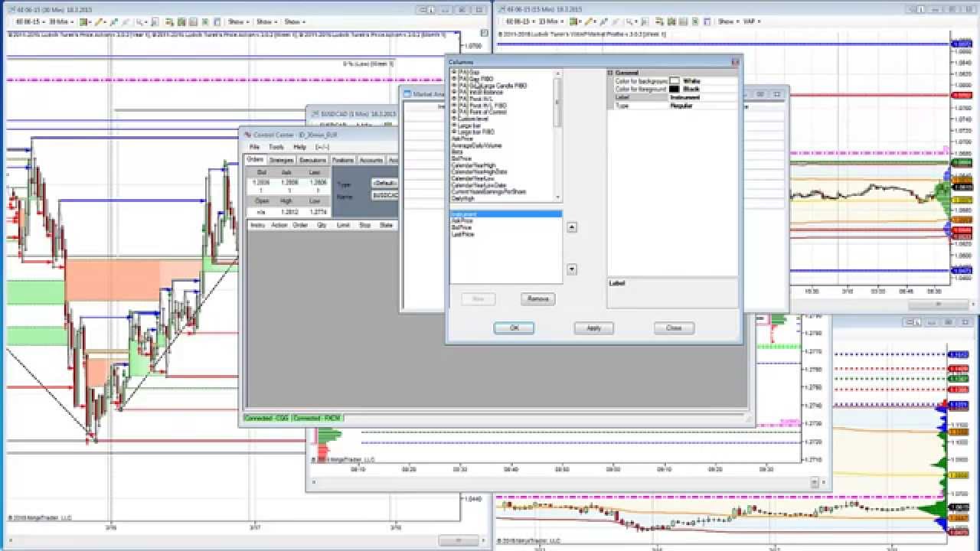
Task: Expand [PA] Initial Balance node in Columns
Action: (x=454, y=93)
